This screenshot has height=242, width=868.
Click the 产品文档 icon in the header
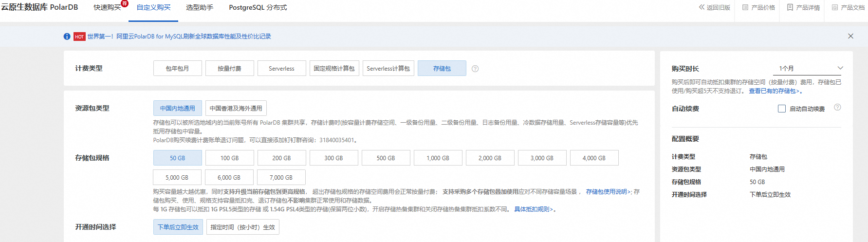835,7
